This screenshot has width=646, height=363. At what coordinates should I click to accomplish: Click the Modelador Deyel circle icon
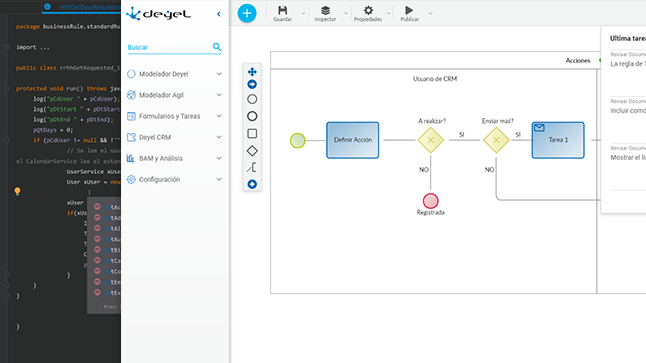tap(131, 74)
